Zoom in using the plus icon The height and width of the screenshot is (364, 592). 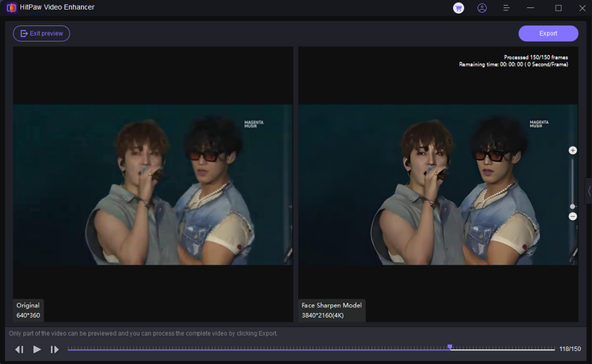point(573,150)
